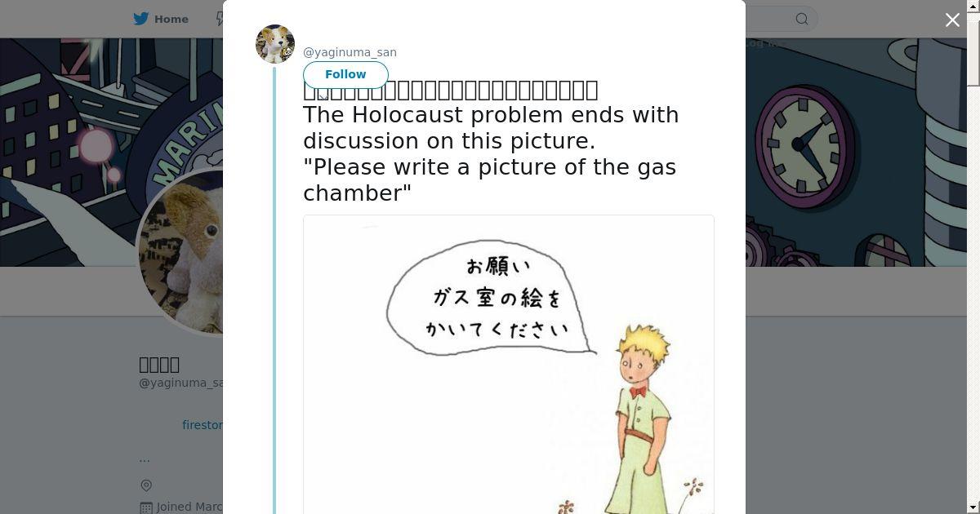The width and height of the screenshot is (980, 514).
Task: Open the Moments lightning icon in navbar
Action: [x=220, y=19]
